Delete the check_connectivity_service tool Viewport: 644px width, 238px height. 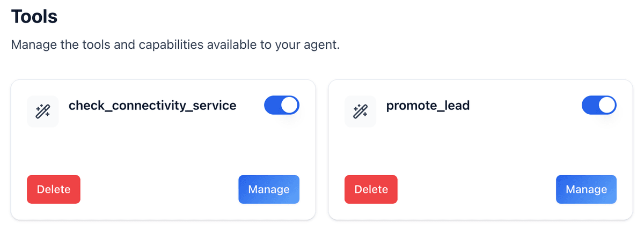(54, 189)
